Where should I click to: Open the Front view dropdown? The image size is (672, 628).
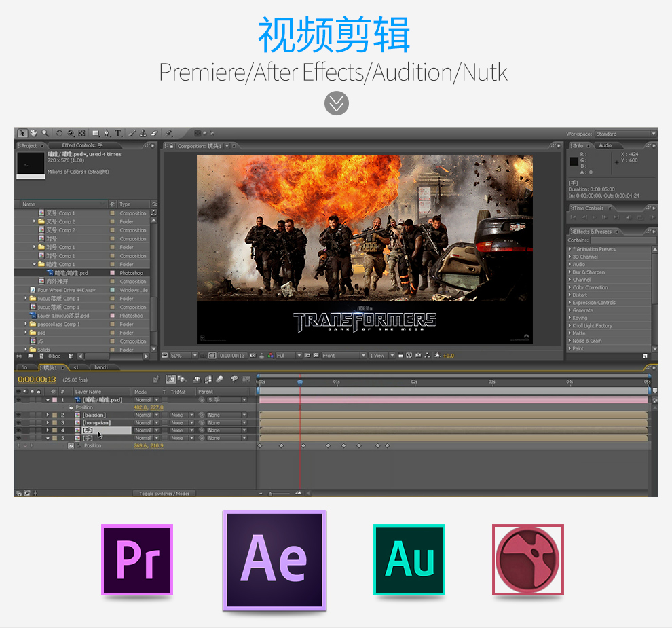(x=343, y=356)
